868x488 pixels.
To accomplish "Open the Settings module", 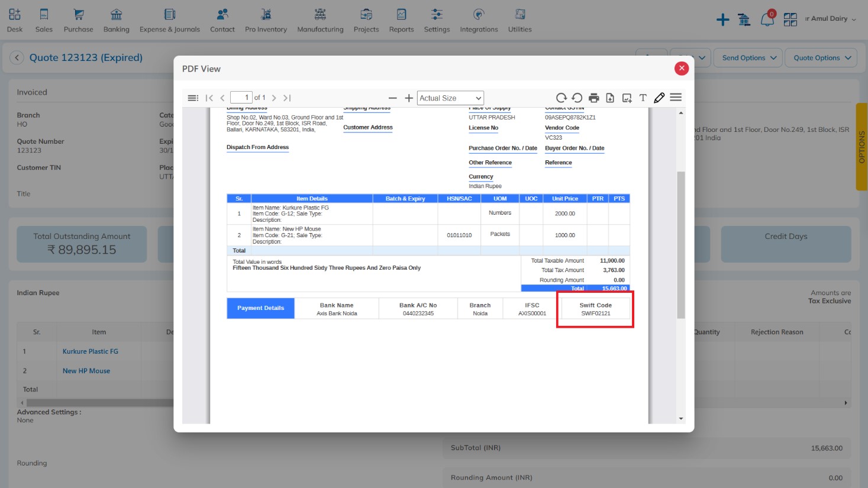I will pyautogui.click(x=437, y=20).
